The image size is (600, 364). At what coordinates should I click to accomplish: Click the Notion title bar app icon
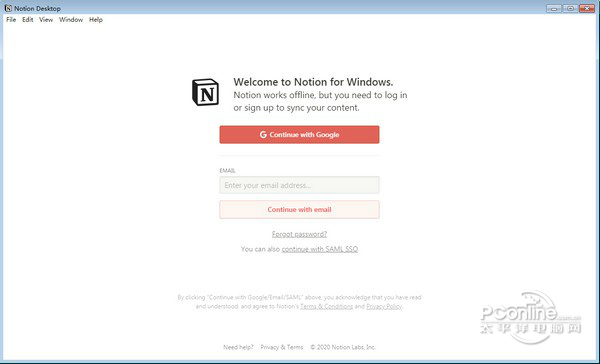(x=8, y=8)
